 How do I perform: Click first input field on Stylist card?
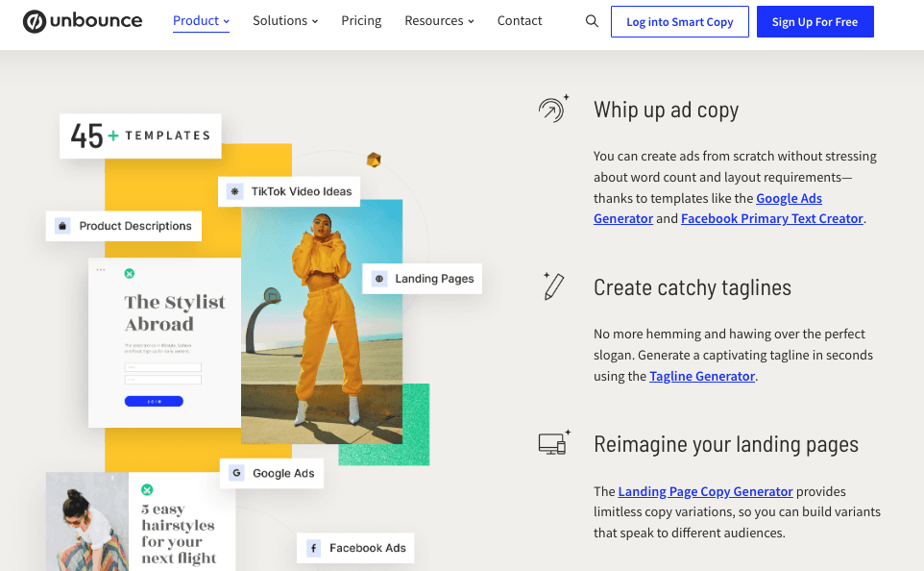click(162, 367)
